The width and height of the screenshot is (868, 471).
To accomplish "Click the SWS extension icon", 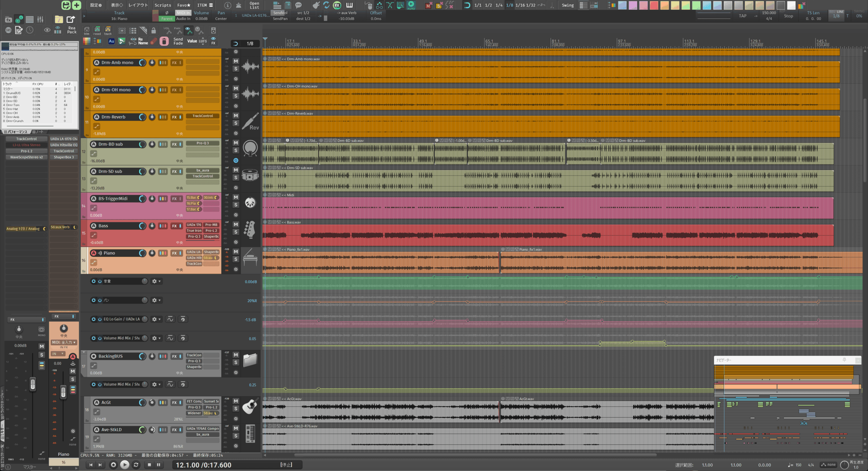I will (x=8, y=30).
